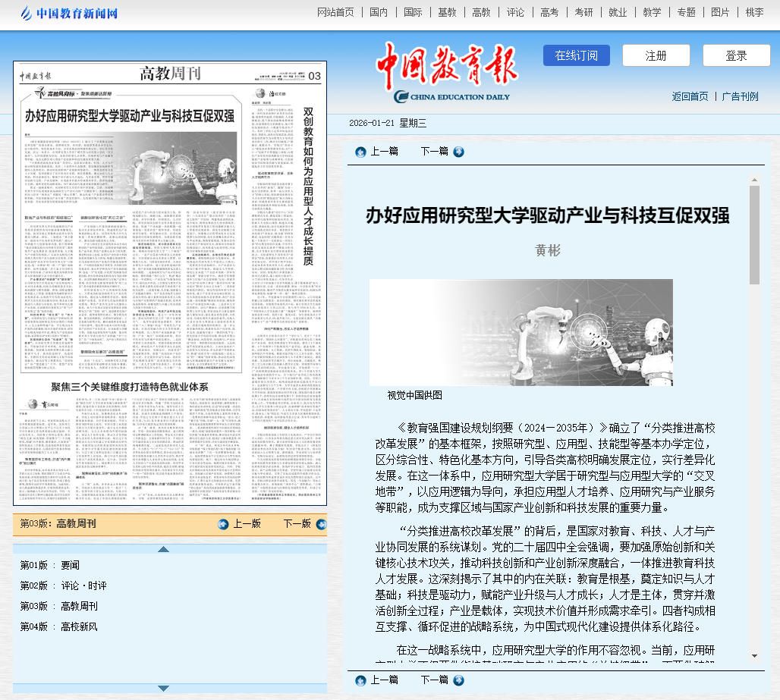This screenshot has width=780, height=700.
Task: Click the robot image in the article
Action: (521, 332)
